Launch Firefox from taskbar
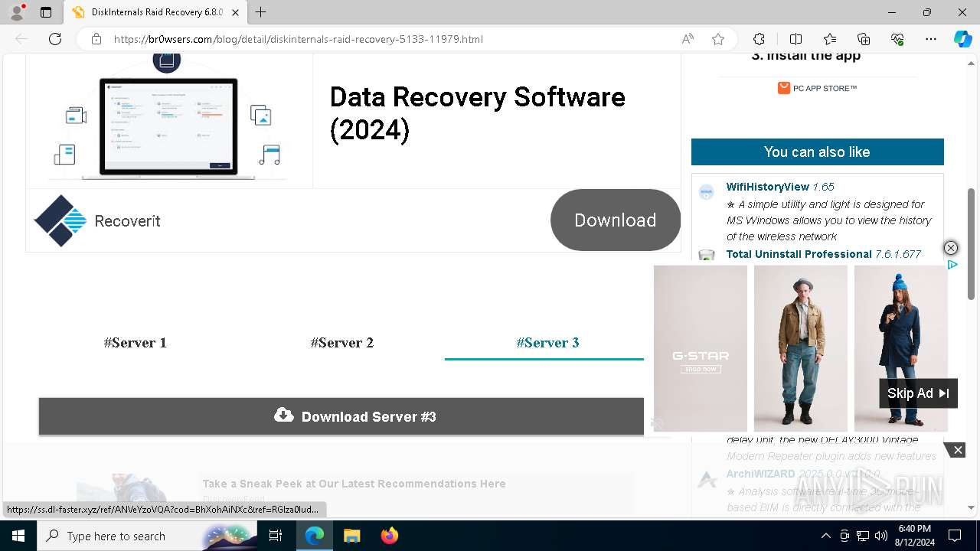The width and height of the screenshot is (980, 551). pos(389,536)
